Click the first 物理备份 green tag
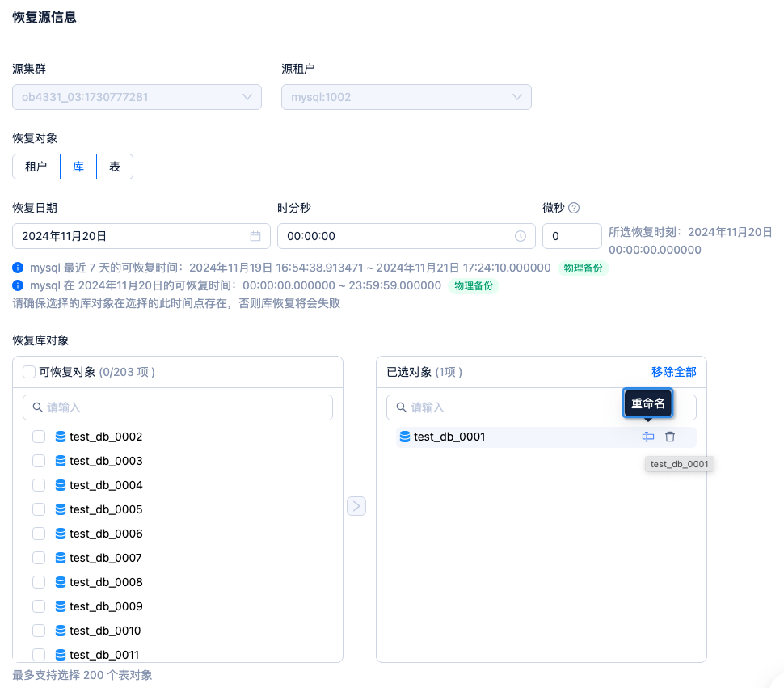The image size is (784, 688). point(583,268)
